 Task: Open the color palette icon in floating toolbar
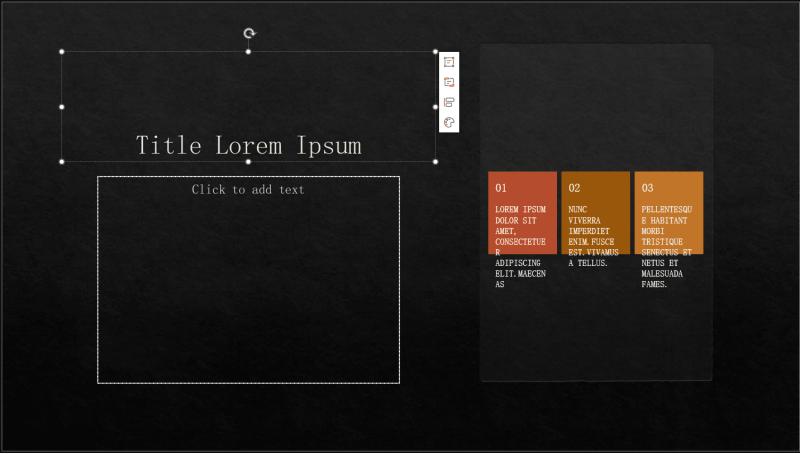pyautogui.click(x=449, y=122)
